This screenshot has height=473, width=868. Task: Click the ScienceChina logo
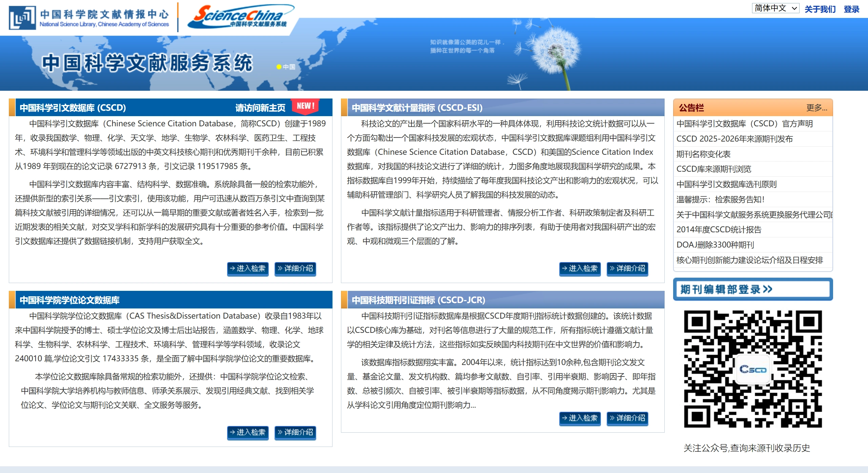coord(241,16)
